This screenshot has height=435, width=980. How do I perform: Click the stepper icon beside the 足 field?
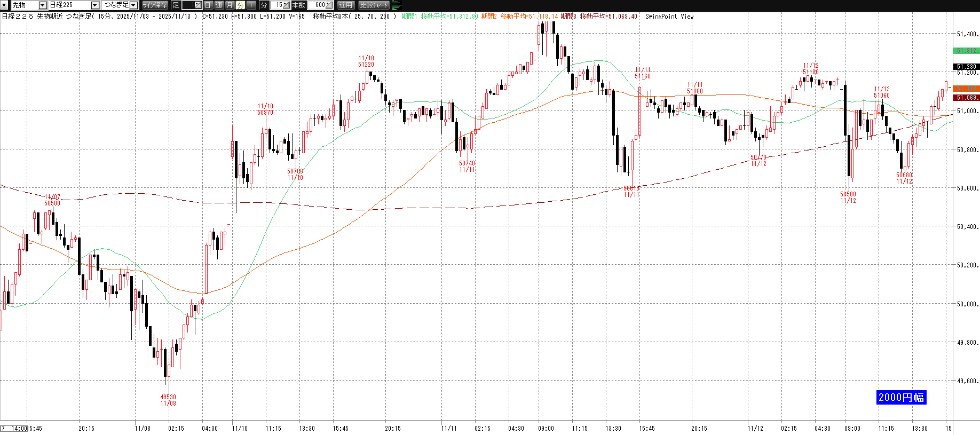[197, 5]
